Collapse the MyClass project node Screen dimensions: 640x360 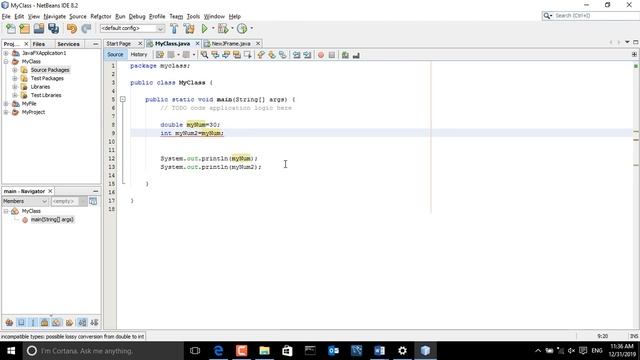6,62
